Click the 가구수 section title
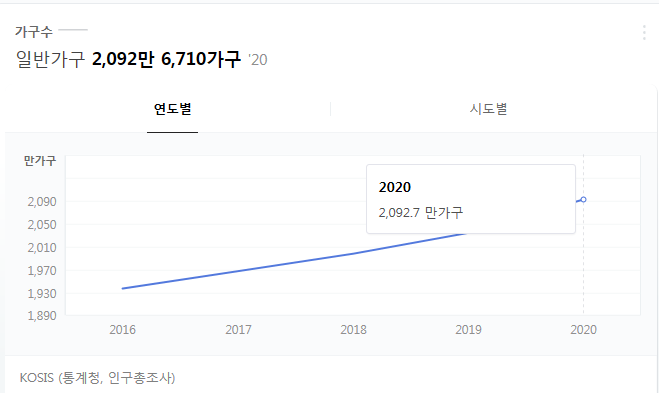659x393 pixels. (34, 32)
